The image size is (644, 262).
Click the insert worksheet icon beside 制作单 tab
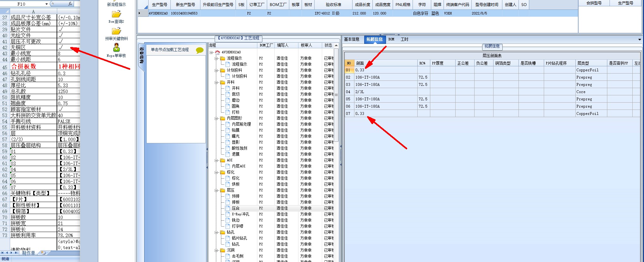click(x=43, y=253)
